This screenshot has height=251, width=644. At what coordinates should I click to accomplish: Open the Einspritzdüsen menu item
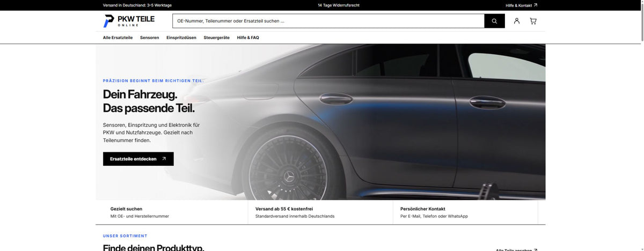181,38
